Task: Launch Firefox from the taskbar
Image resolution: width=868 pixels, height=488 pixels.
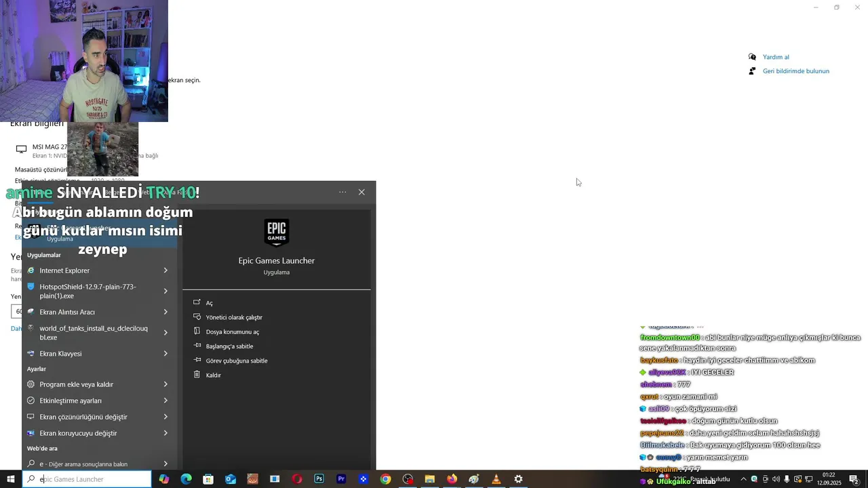Action: pyautogui.click(x=452, y=479)
